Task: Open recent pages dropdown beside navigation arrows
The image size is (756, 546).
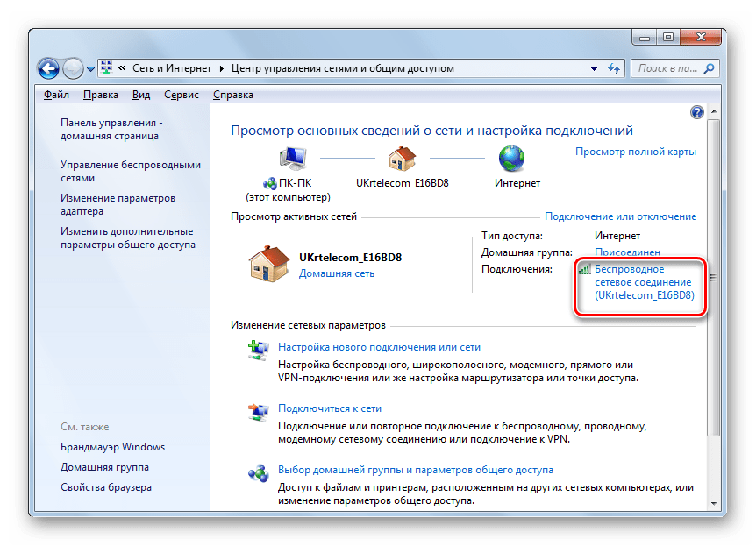Action: pyautogui.click(x=90, y=69)
